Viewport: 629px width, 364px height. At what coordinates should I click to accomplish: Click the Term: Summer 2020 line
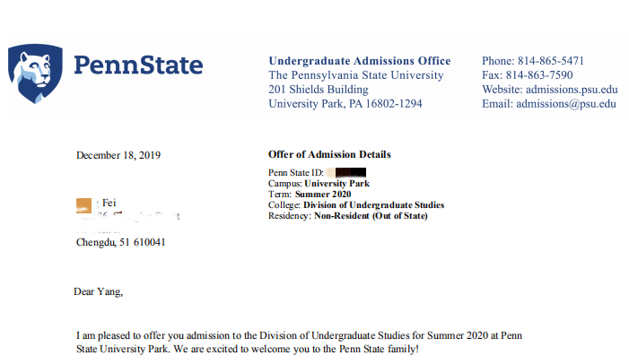[310, 194]
